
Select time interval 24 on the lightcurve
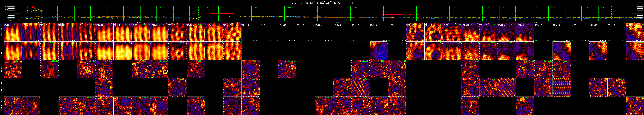point(424,14)
